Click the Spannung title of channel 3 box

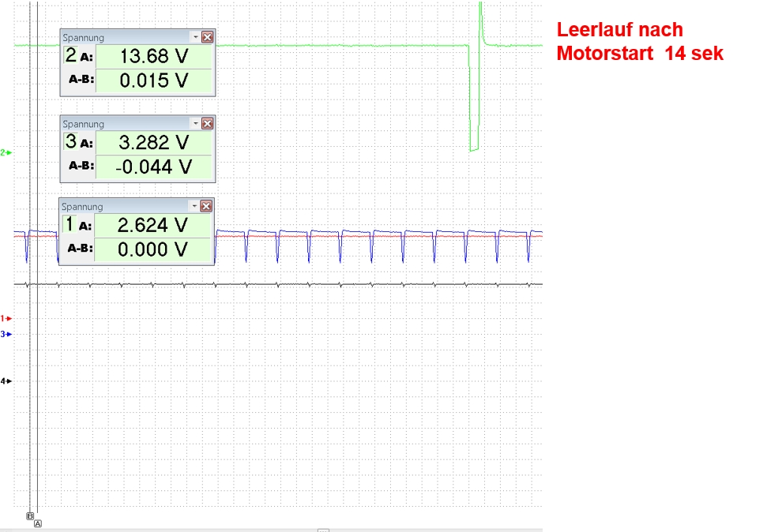pyautogui.click(x=83, y=124)
